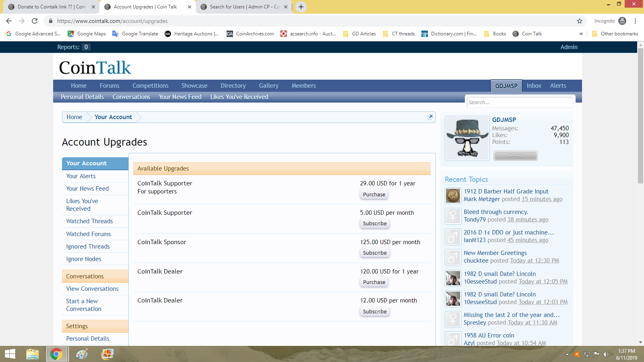Open the Chrome three-dot menu

pos(636,21)
